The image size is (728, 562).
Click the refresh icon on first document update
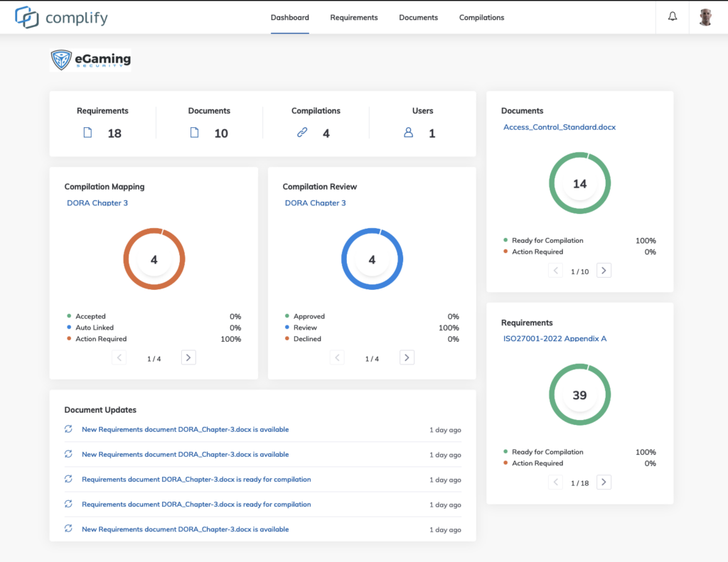point(68,429)
